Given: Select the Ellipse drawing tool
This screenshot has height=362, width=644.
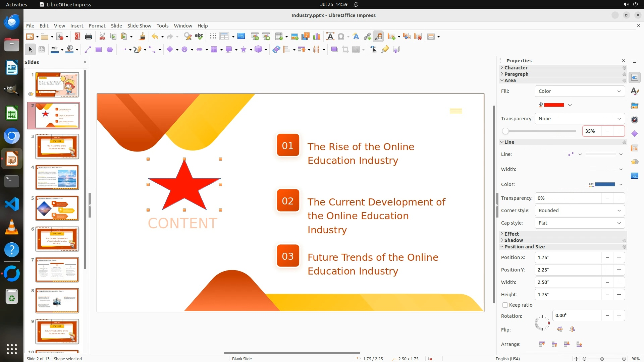Looking at the screenshot, I should click(x=110, y=50).
